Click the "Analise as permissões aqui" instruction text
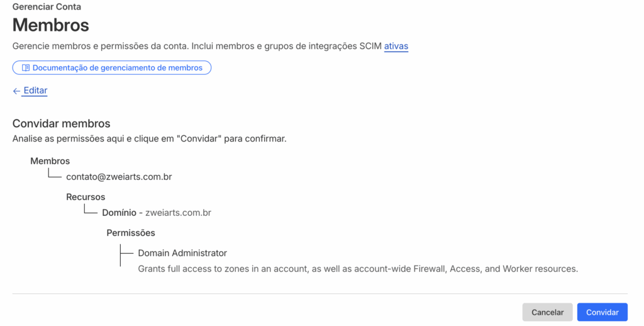The image size is (644, 326). [x=150, y=138]
